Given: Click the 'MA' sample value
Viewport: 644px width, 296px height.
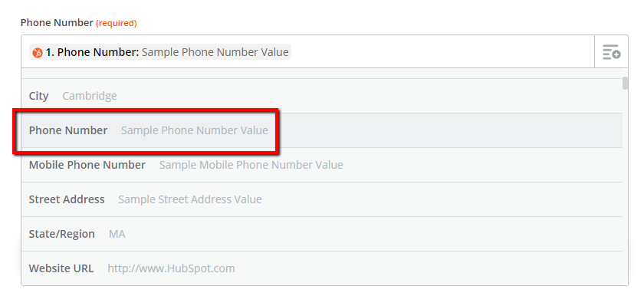Looking at the screenshot, I should click(117, 234).
